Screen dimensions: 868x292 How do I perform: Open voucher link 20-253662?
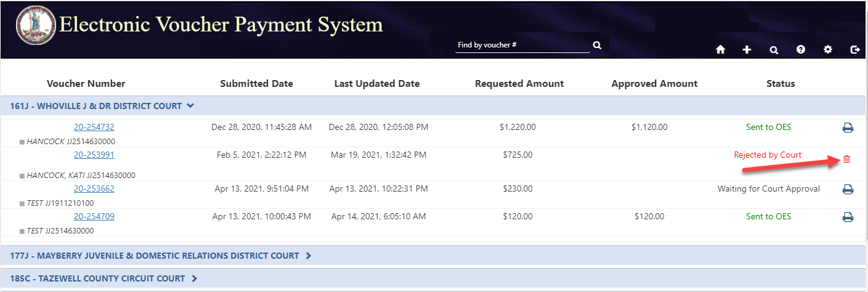(x=94, y=189)
